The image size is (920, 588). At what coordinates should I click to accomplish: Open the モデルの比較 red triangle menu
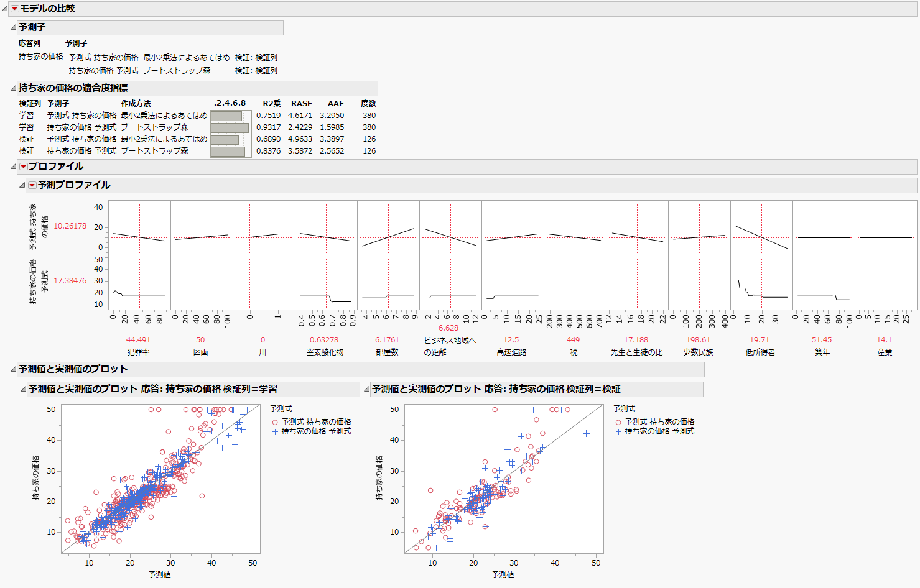point(14,9)
